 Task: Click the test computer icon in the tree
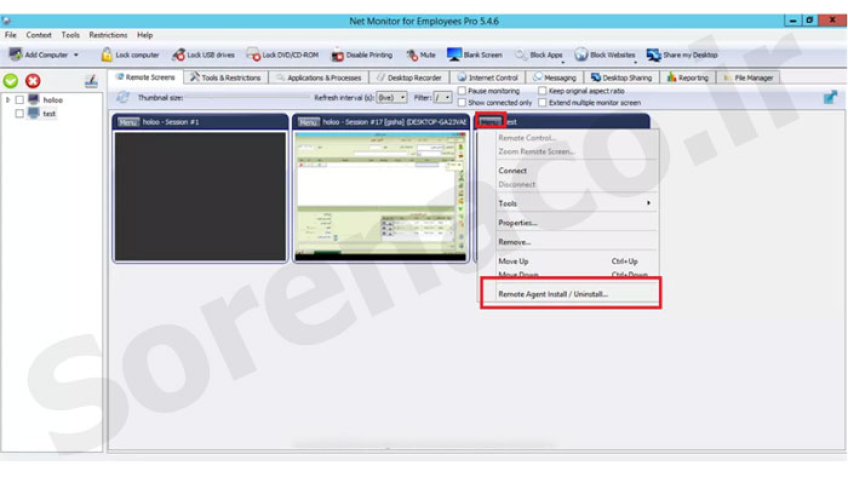[34, 114]
